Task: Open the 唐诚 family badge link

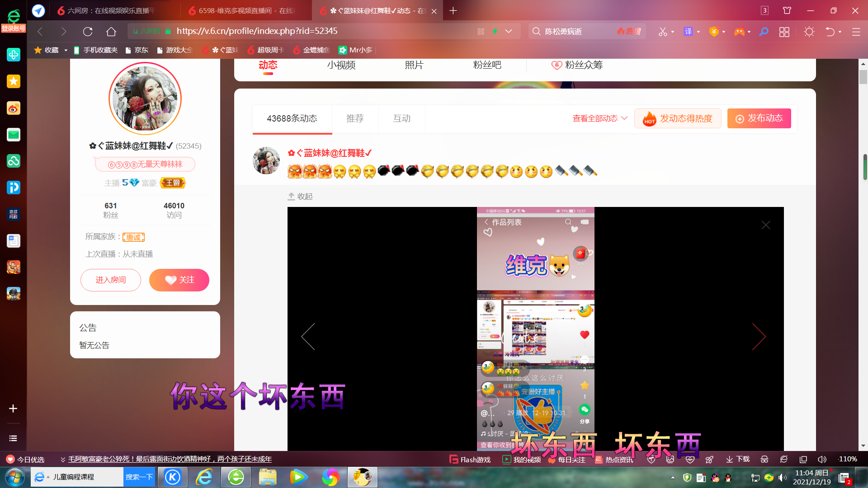Action: 133,237
